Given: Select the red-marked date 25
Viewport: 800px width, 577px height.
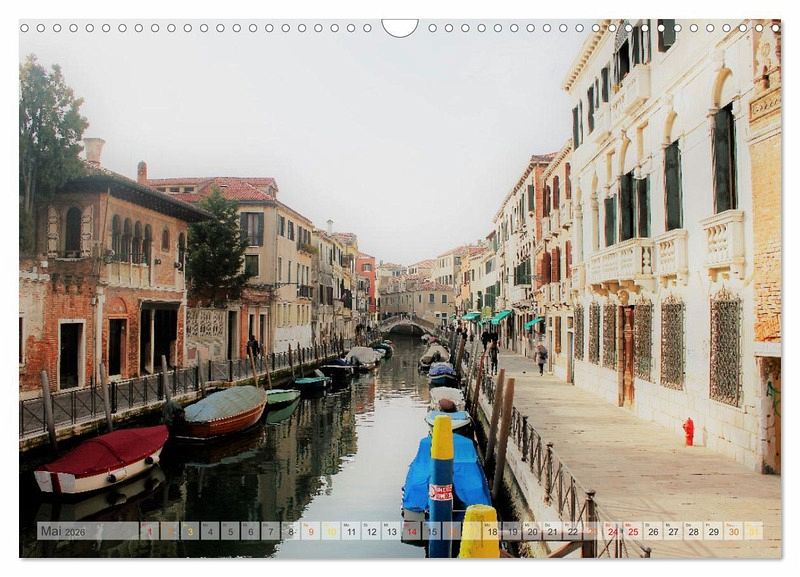Looking at the screenshot, I should tap(632, 531).
